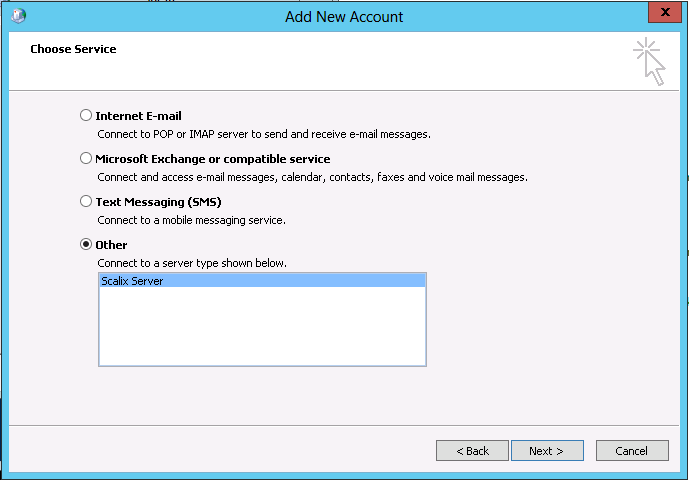Viewport: 689px width, 480px height.
Task: Click the Next > button
Action: (547, 451)
